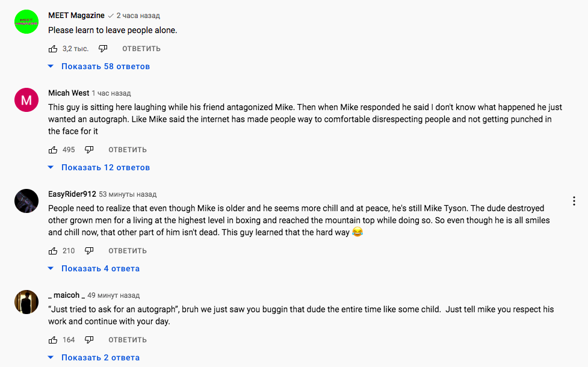This screenshot has height=367, width=588.
Task: Dislike the _ maicoh _ comment
Action: [89, 340]
